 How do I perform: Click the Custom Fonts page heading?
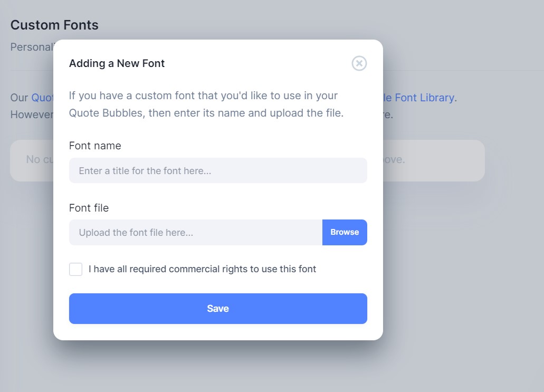[54, 25]
